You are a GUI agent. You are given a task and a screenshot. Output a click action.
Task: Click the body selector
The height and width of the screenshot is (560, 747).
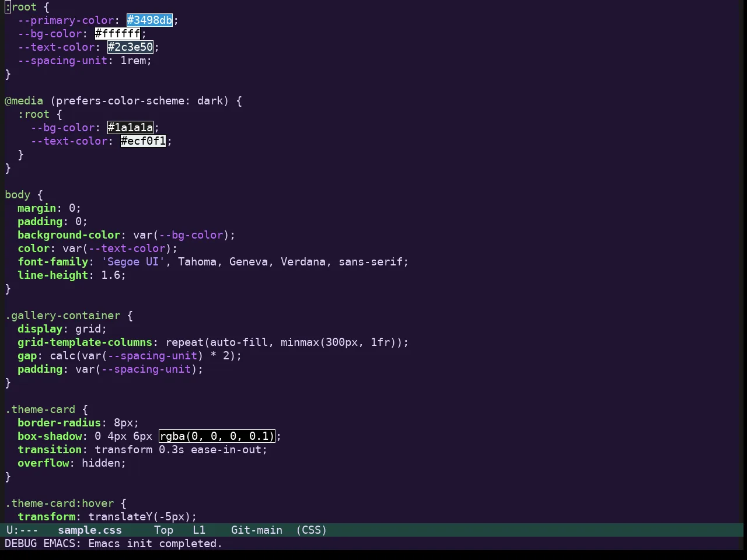point(18,195)
